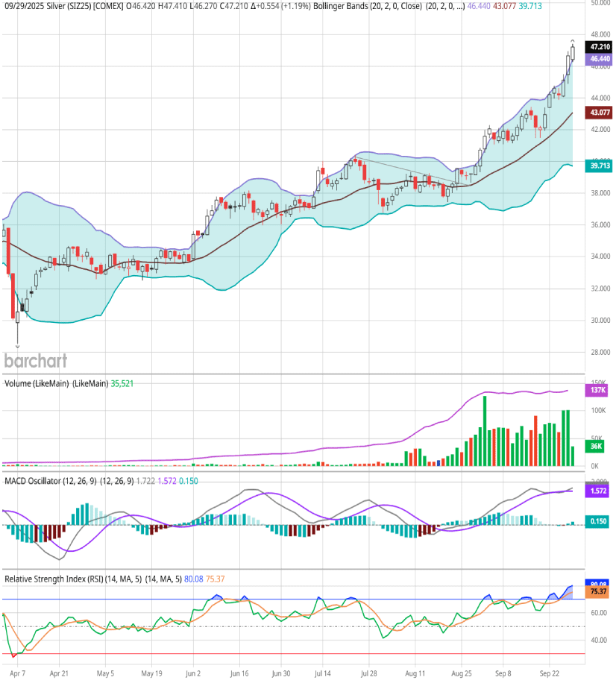616x680 pixels.
Task: Click the dark red 43.077 price tag
Action: (x=600, y=113)
